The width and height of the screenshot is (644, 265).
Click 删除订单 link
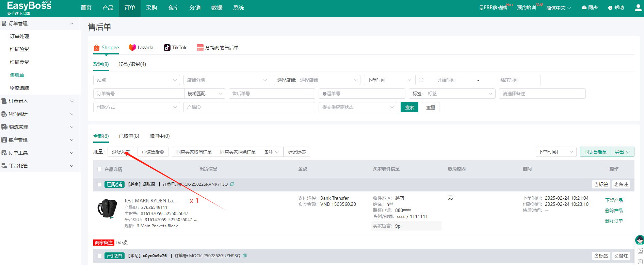pyautogui.click(x=614, y=221)
